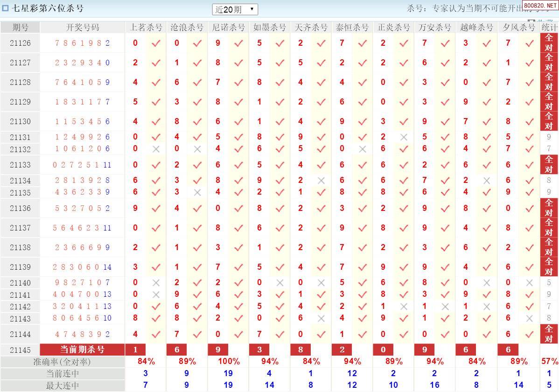Click the X mark for 沧浪杀号 in row 21132

click(x=197, y=149)
